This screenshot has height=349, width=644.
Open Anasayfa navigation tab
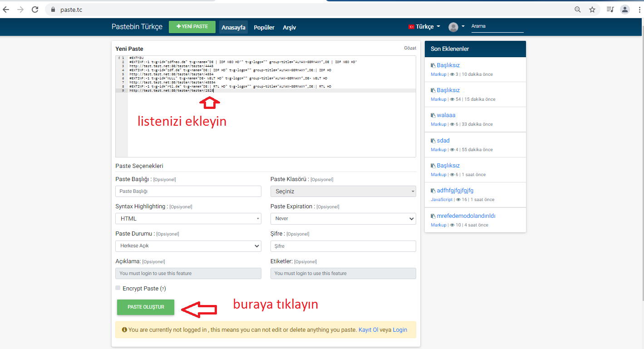coord(233,27)
